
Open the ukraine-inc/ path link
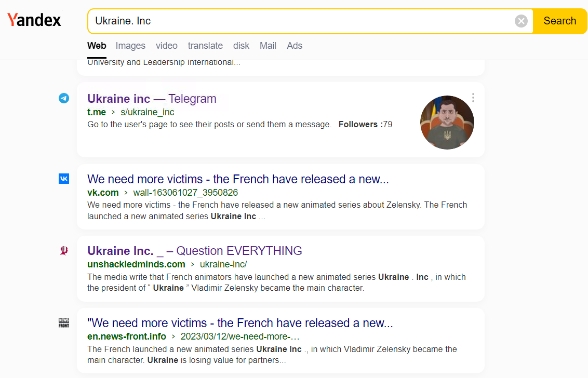click(x=223, y=264)
